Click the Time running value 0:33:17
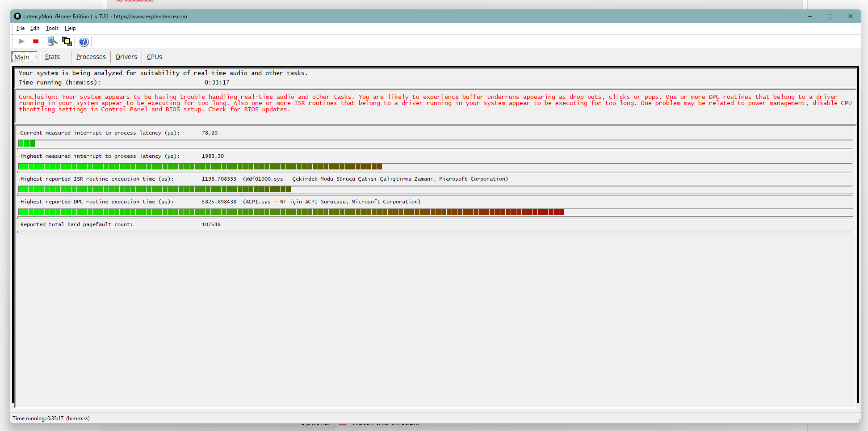 217,83
